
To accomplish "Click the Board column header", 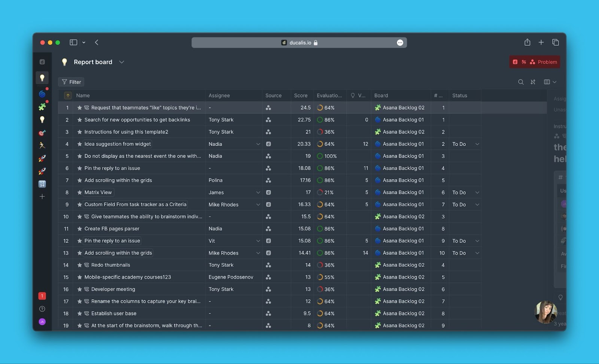I will click(x=381, y=96).
